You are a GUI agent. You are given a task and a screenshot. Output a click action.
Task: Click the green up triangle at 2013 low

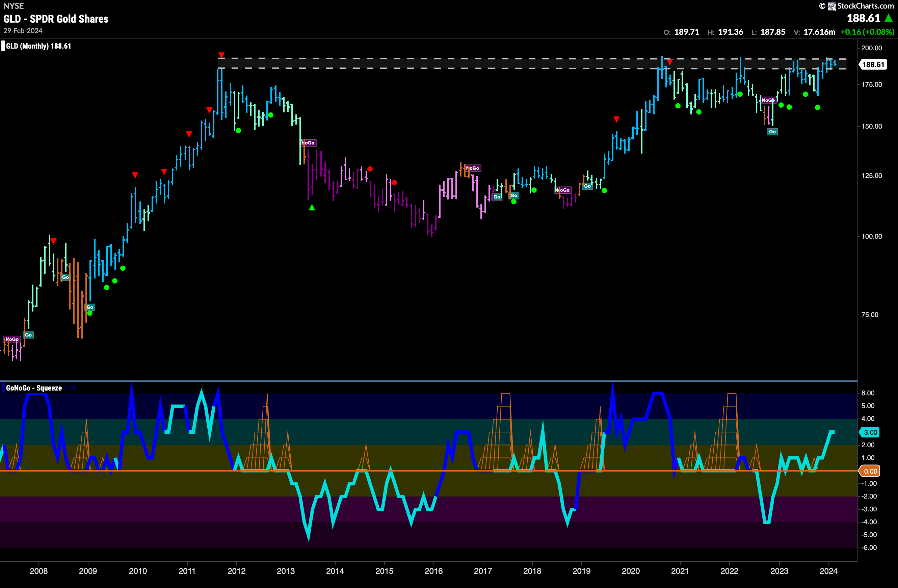pos(312,208)
